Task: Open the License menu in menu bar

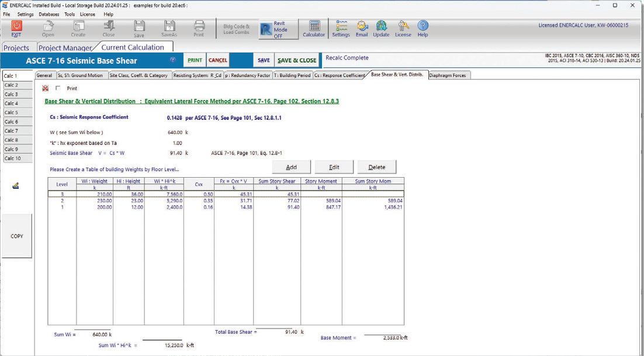Action: (x=88, y=14)
